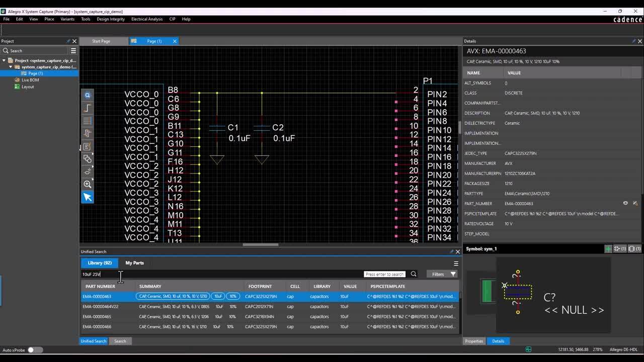
Task: Switch to the My Parts tab
Action: 134,262
